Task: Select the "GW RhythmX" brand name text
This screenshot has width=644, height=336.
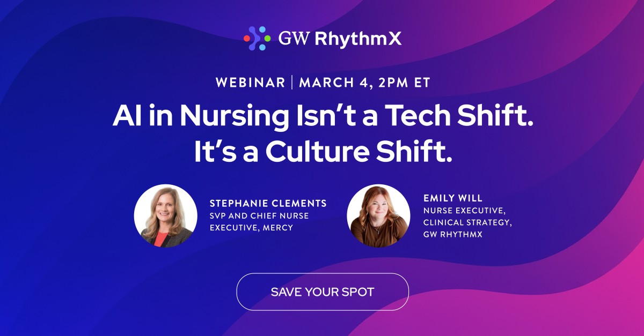Action: coord(340,39)
